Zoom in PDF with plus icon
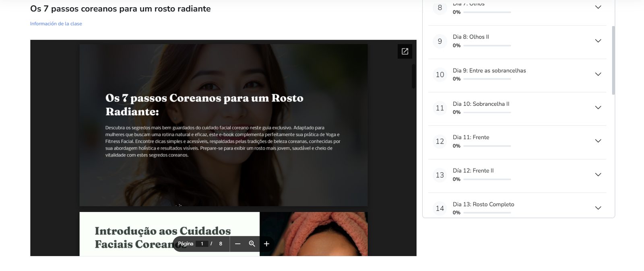 (x=266, y=244)
